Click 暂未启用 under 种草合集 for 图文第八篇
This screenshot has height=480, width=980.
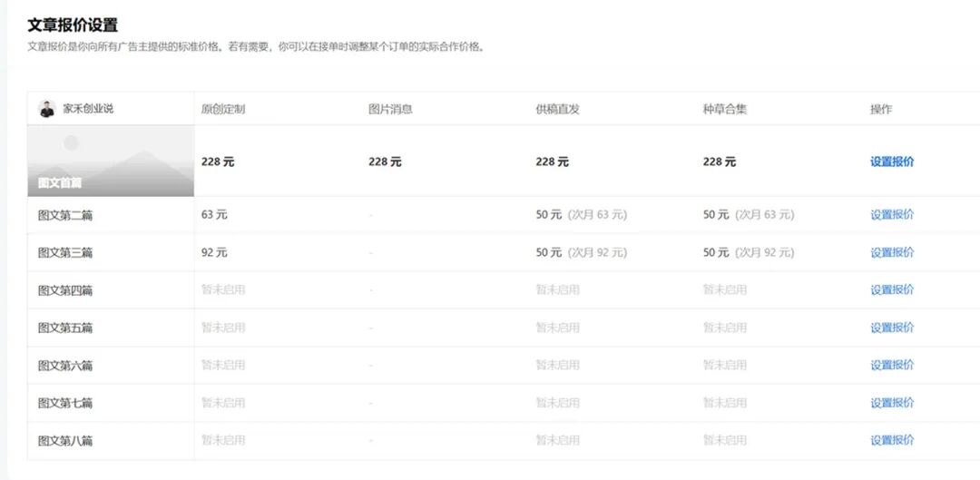click(x=725, y=441)
